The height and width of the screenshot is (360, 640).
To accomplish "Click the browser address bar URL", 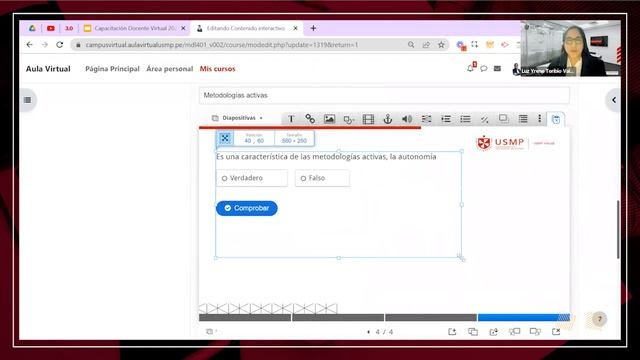I will pos(221,44).
